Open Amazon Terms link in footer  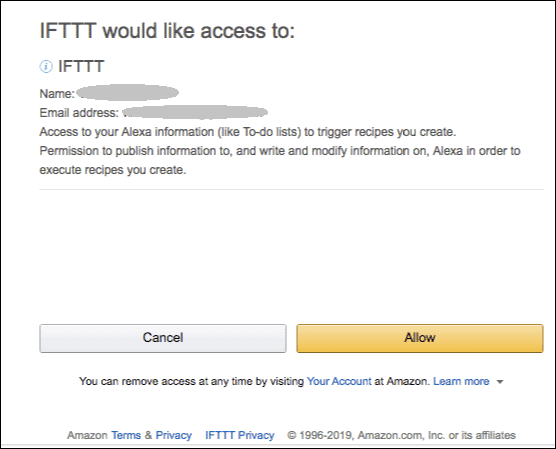coord(126,435)
